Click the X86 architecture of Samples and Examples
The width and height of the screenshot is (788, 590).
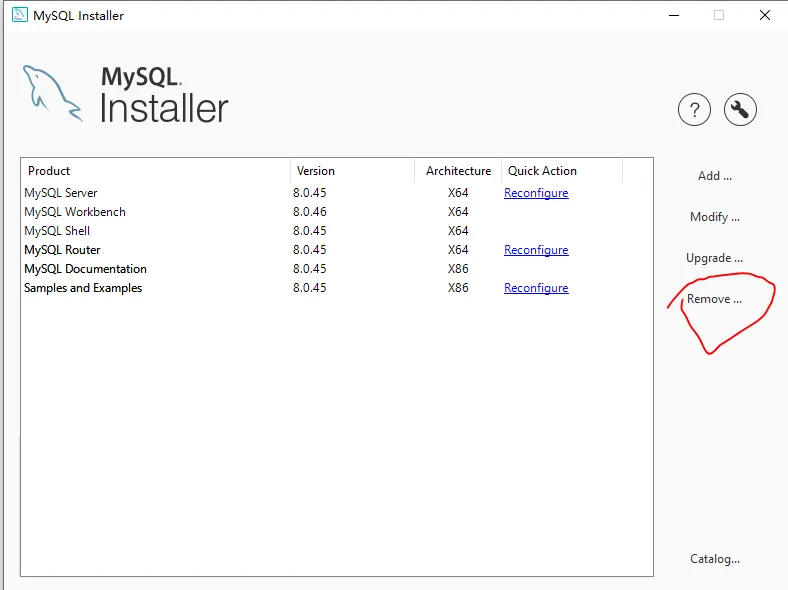pos(458,288)
